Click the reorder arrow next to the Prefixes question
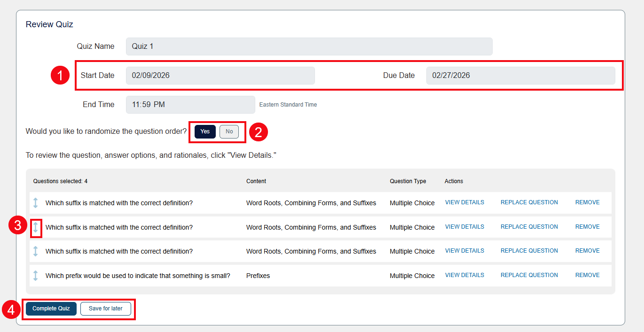Image resolution: width=644 pixels, height=332 pixels. [36, 276]
